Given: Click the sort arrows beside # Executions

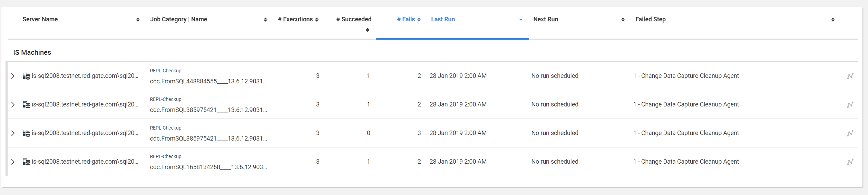Looking at the screenshot, I should point(316,20).
